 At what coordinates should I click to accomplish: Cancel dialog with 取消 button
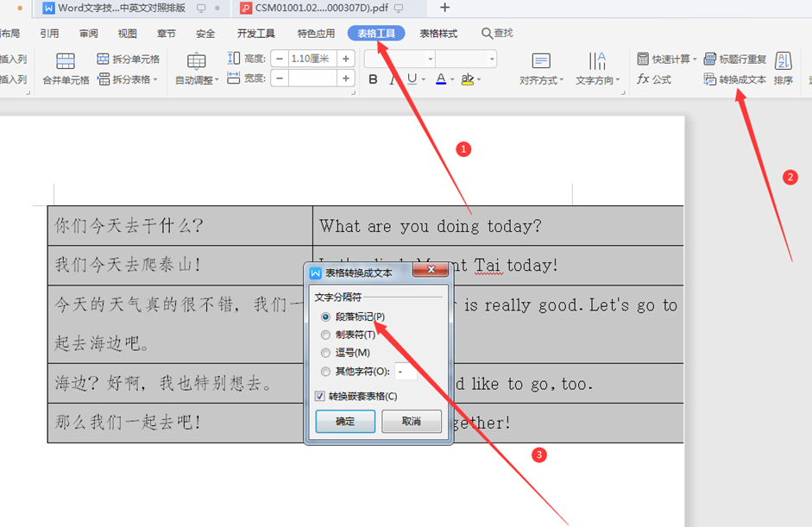coord(412,422)
